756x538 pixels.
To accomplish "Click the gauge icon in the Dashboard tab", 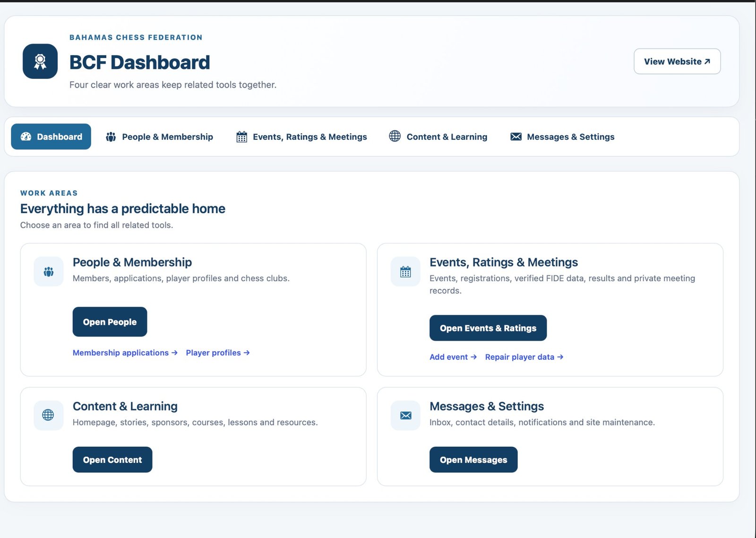I will (x=26, y=137).
